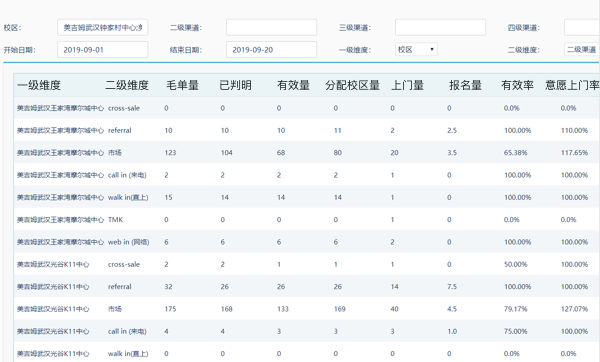Click the 四级渠道 input field

point(582,28)
